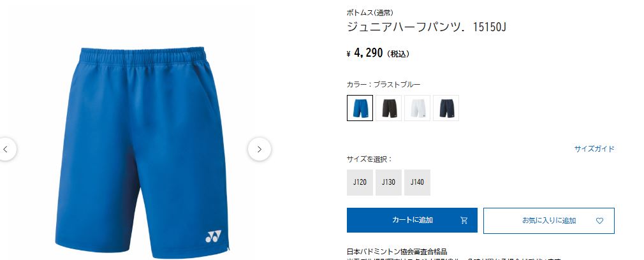Click the サイズを選択 label

click(x=369, y=159)
